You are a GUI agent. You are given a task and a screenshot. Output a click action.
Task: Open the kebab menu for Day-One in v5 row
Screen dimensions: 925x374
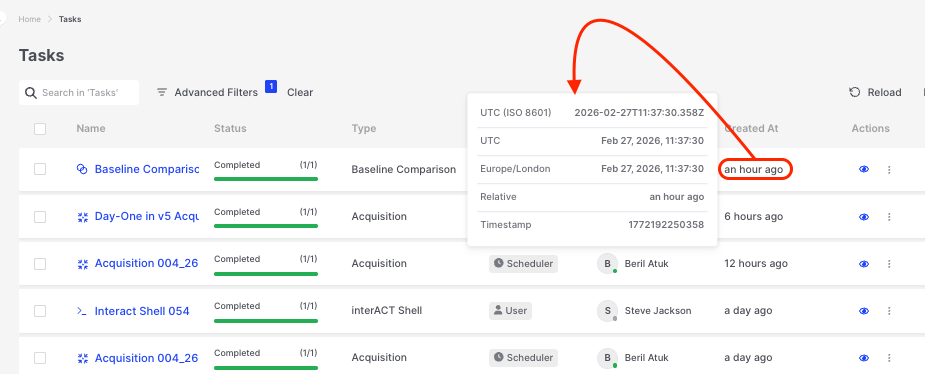tap(889, 217)
